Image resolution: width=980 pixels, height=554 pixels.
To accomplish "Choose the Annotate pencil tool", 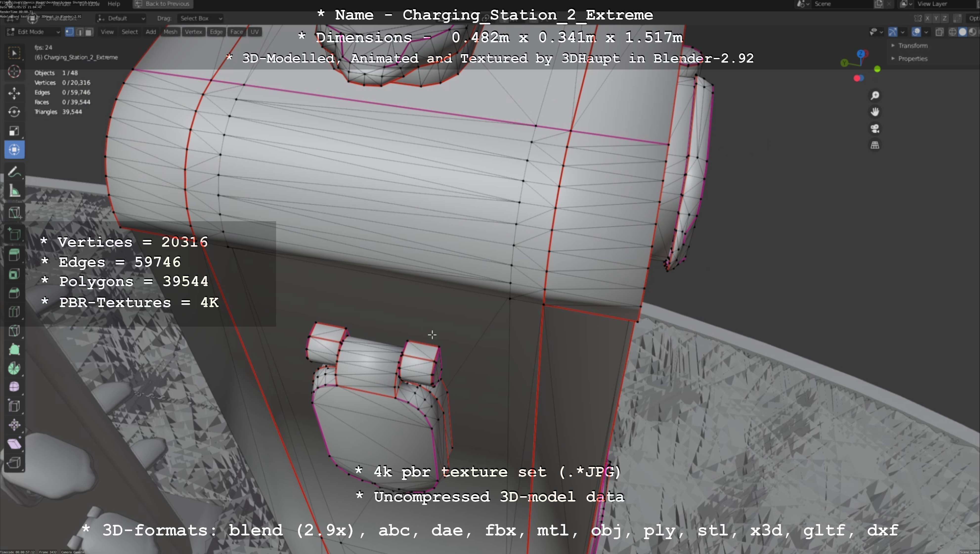I will (x=14, y=172).
